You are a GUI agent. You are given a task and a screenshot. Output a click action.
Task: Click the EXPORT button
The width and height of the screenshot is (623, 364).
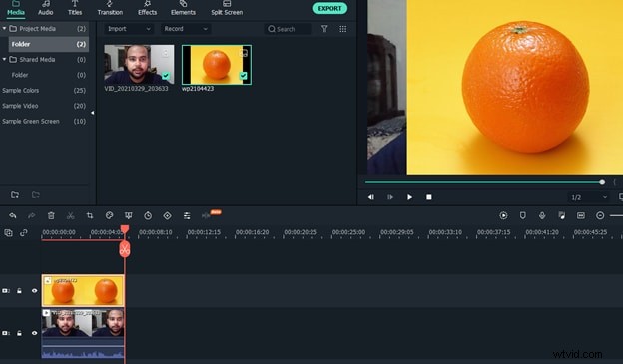click(329, 8)
